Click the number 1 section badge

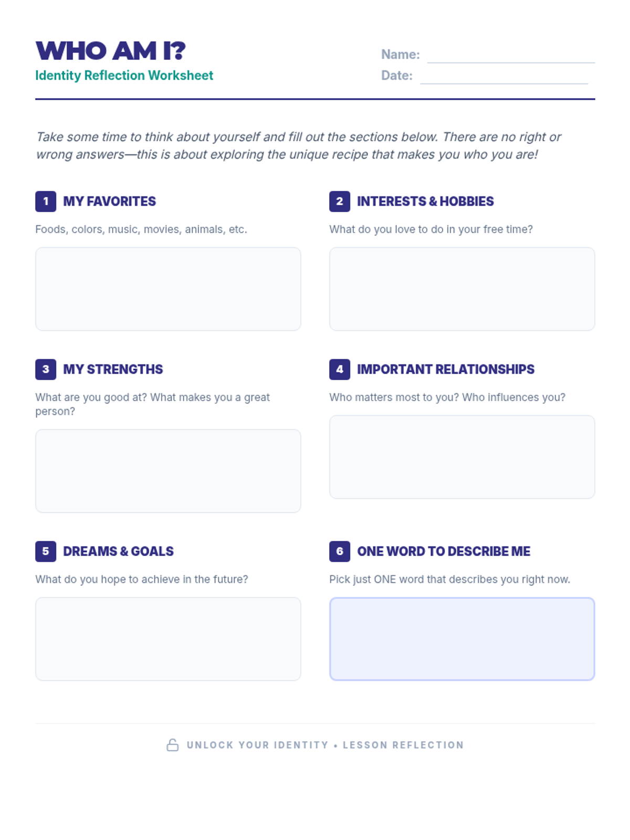click(x=46, y=202)
